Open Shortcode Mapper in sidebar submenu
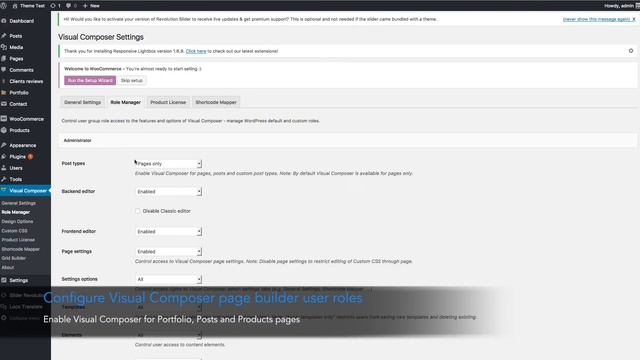640x360 pixels. coord(20,249)
